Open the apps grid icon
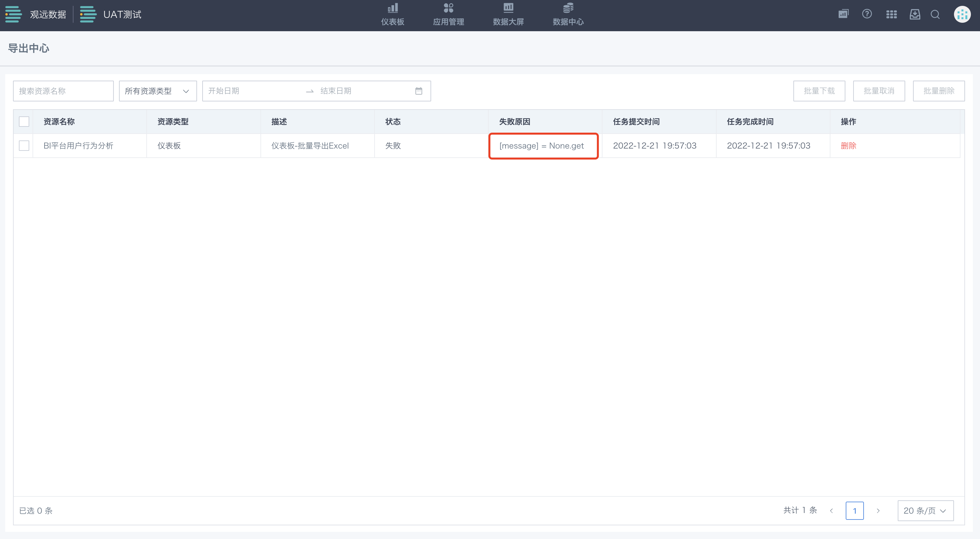This screenshot has height=539, width=980. coord(891,14)
